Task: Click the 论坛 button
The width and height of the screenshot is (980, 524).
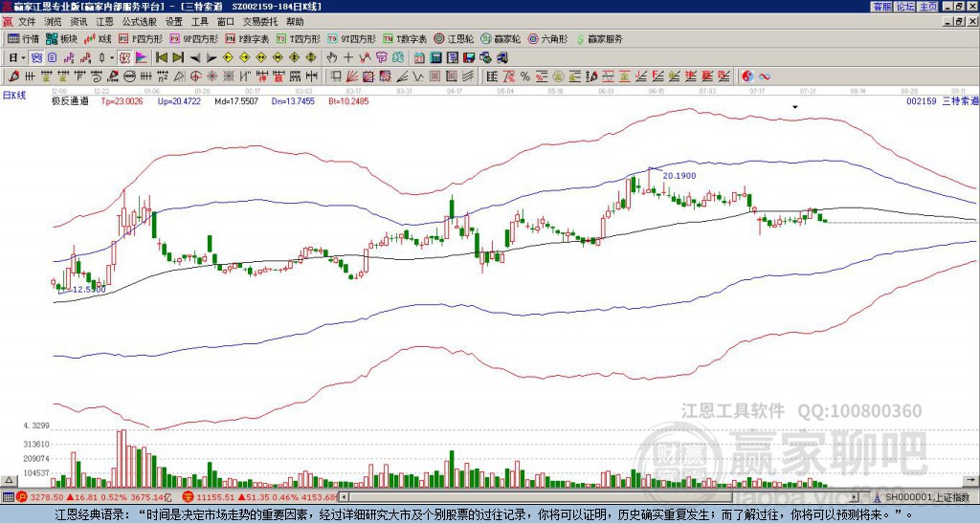Action: pyautogui.click(x=904, y=7)
